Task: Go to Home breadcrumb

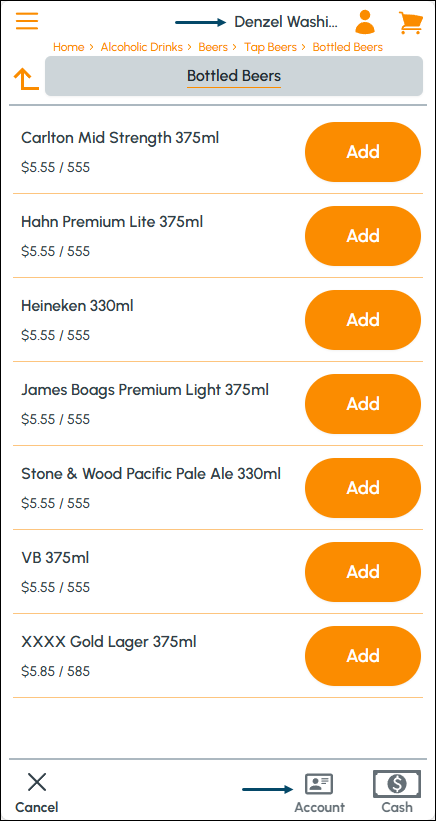Action: [x=69, y=47]
